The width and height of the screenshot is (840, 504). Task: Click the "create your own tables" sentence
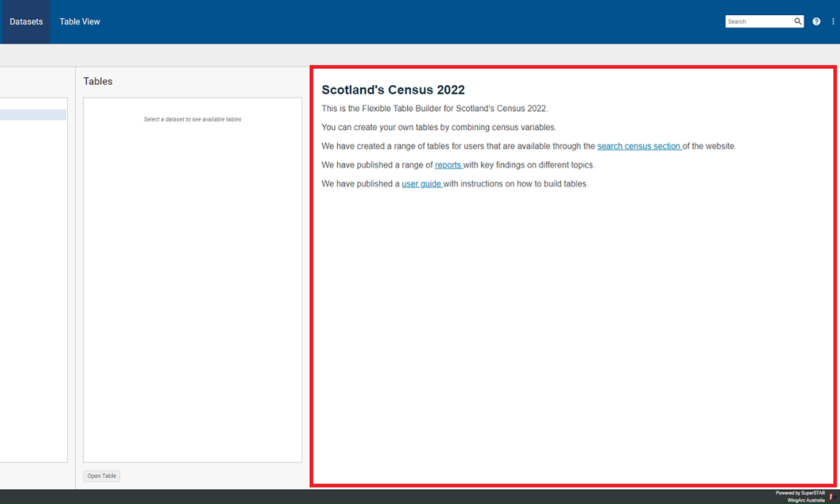pyautogui.click(x=438, y=127)
